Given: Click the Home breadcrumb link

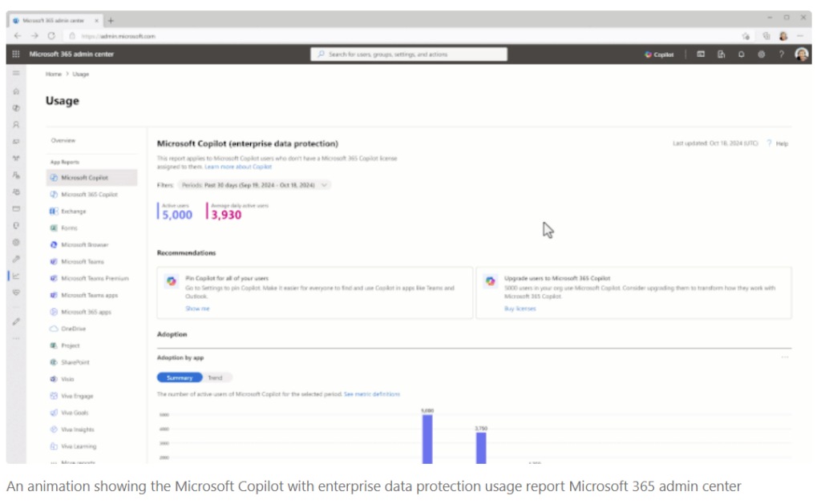Looking at the screenshot, I should tap(54, 75).
